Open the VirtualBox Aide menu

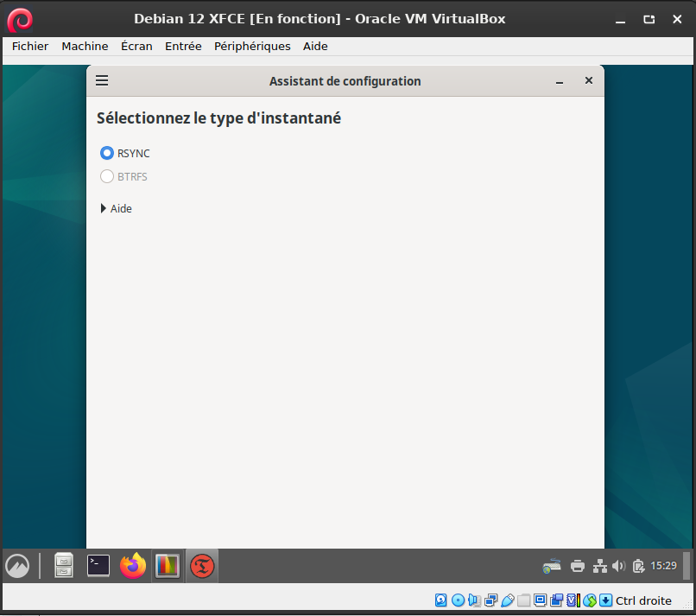(315, 46)
